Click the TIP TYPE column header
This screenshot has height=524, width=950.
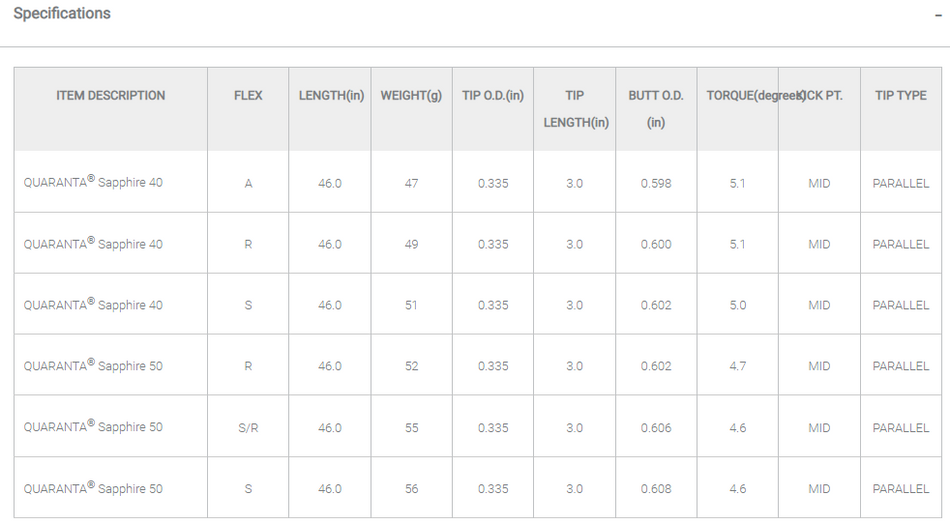tap(901, 96)
